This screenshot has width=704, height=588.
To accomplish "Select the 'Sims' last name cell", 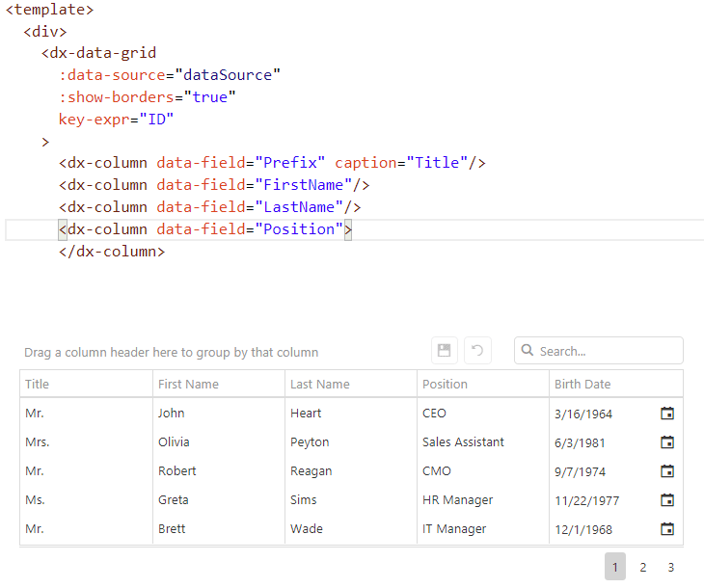I will click(x=351, y=499).
